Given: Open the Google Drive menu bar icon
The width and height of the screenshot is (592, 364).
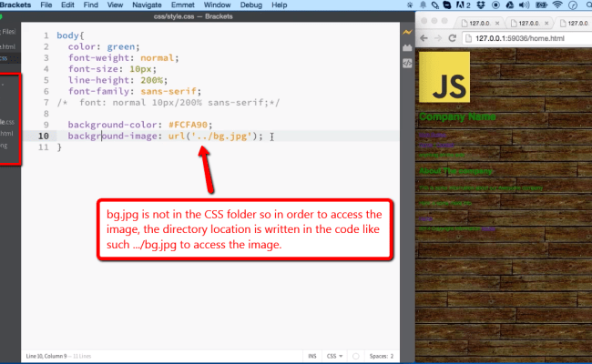Looking at the screenshot, I should [x=510, y=5].
